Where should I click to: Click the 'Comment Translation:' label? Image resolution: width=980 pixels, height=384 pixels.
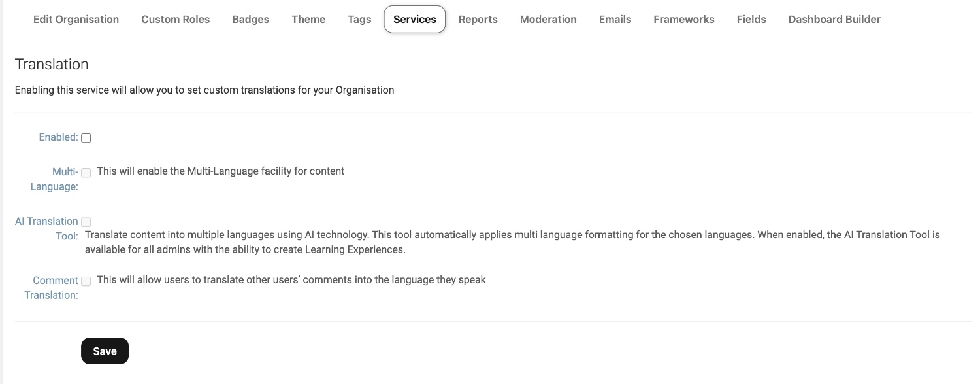point(52,288)
